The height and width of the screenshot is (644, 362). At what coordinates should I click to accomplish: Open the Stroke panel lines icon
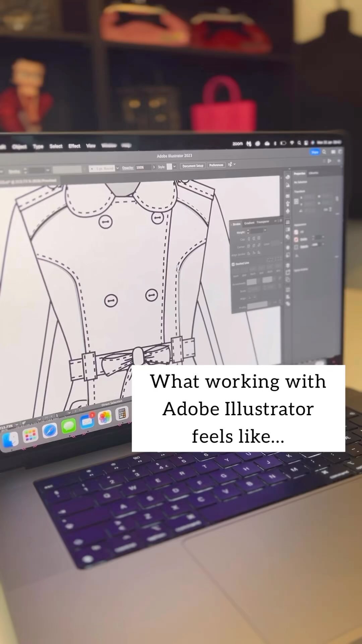click(288, 222)
